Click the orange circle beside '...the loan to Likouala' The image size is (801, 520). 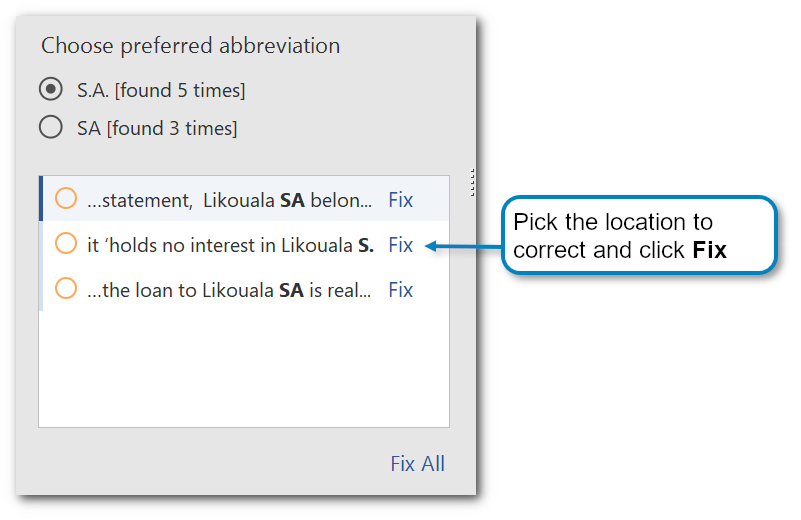(x=66, y=289)
